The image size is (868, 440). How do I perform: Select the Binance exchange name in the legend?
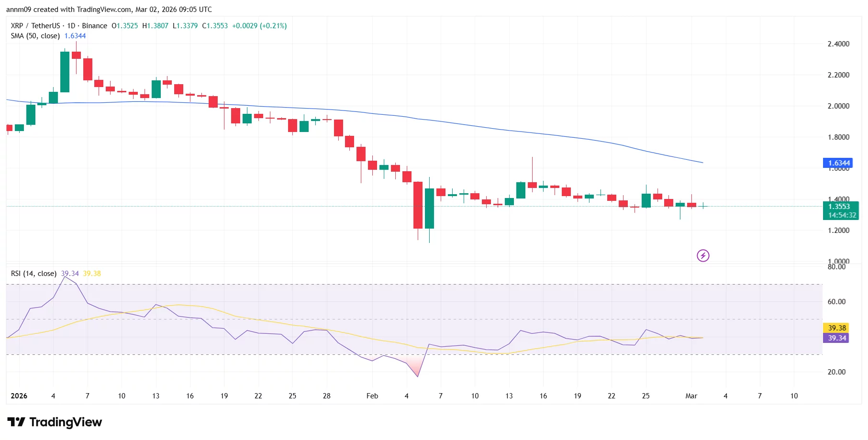click(x=95, y=26)
